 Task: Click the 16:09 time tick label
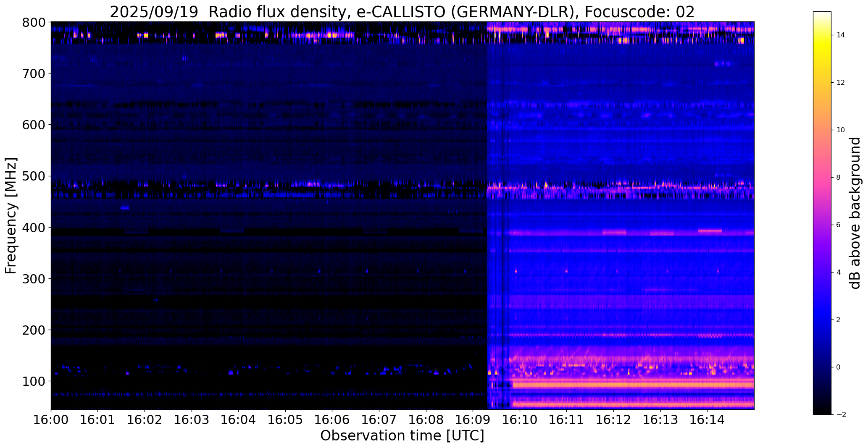(x=473, y=419)
